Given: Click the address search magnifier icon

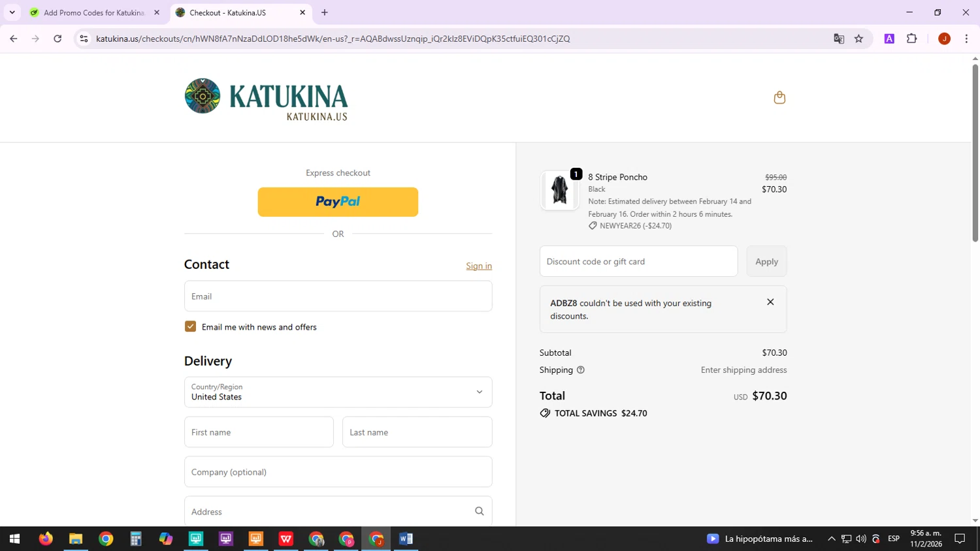Looking at the screenshot, I should pyautogui.click(x=480, y=511).
